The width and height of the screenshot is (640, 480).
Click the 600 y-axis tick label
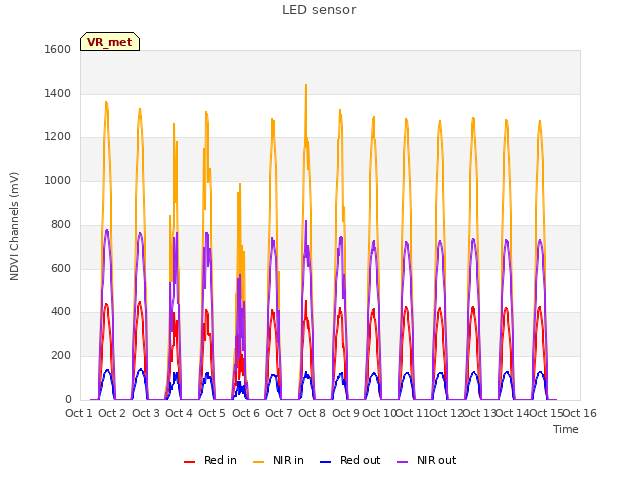(61, 269)
